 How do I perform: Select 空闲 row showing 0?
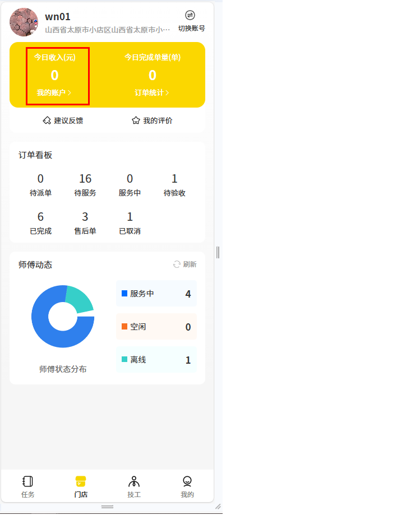(156, 327)
